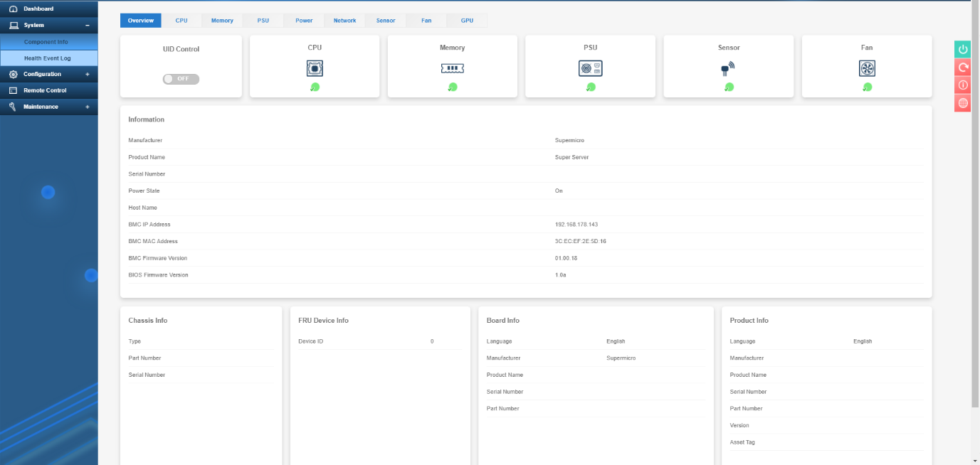Click the Fan icon in overview card
Viewport: 980px width, 465px height.
point(867,68)
